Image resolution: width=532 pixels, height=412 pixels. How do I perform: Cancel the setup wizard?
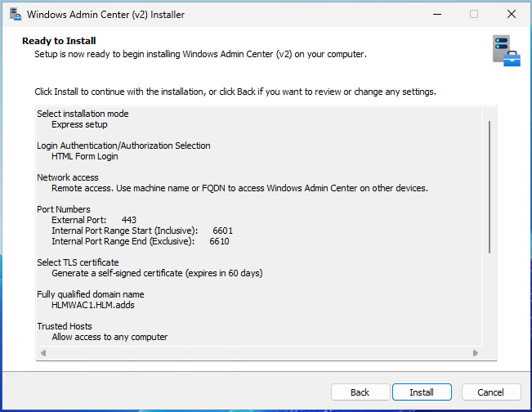(492, 392)
